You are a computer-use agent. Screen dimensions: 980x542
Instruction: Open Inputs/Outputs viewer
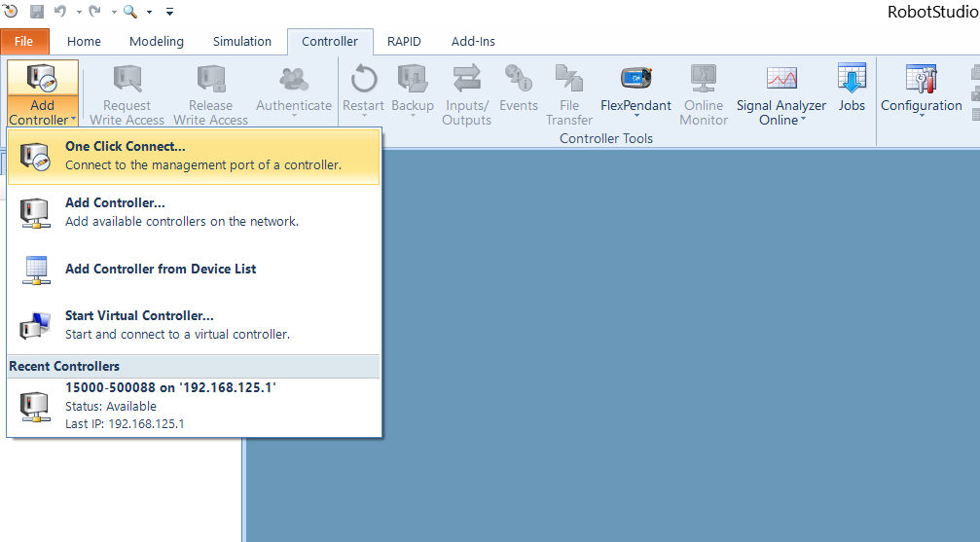click(x=467, y=94)
